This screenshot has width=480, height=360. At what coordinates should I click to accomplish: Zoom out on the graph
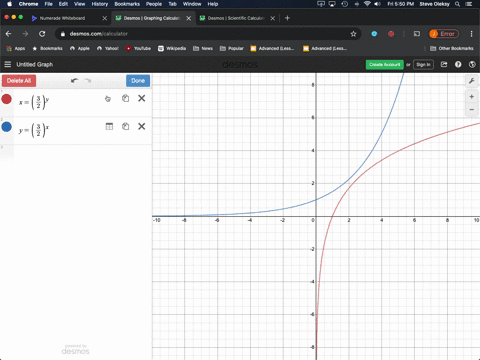(x=472, y=109)
